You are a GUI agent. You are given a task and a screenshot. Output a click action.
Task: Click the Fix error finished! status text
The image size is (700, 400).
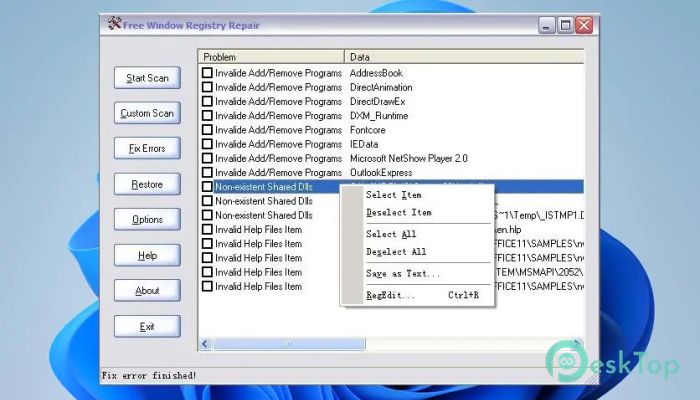[149, 375]
